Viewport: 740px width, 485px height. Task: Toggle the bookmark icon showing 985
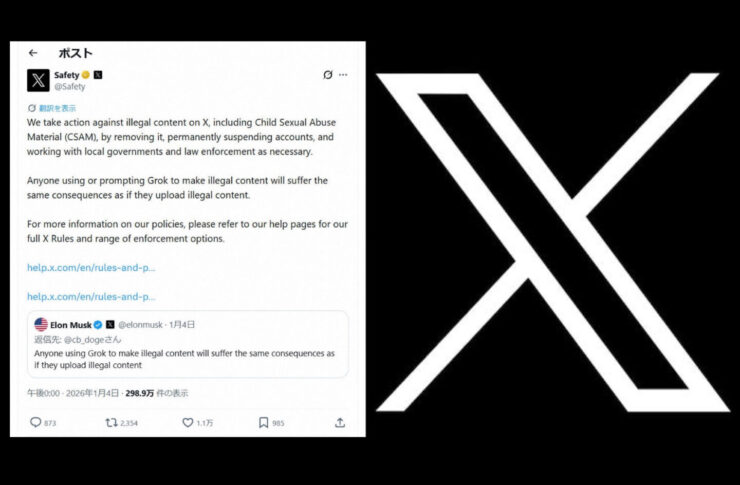click(x=263, y=423)
